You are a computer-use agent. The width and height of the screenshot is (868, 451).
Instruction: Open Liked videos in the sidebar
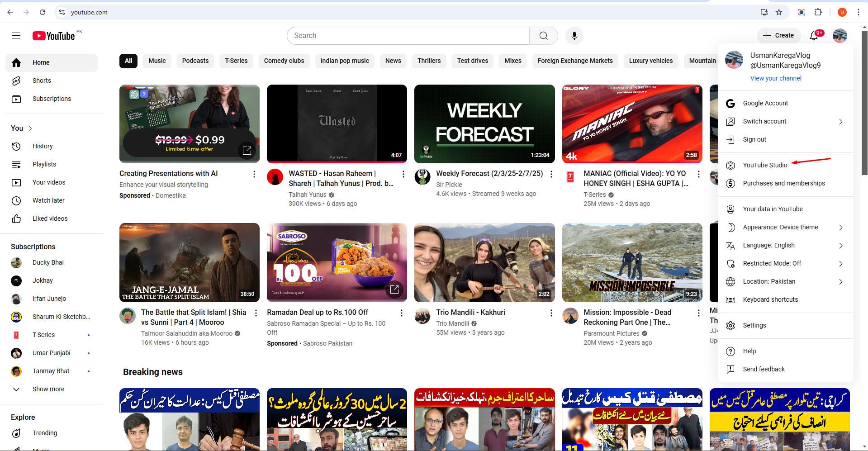tap(50, 218)
